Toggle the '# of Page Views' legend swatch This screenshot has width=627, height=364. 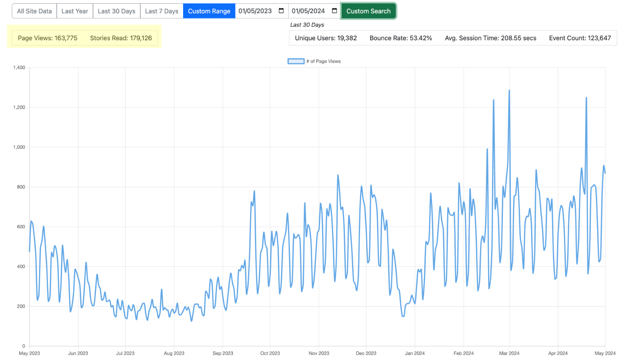296,61
